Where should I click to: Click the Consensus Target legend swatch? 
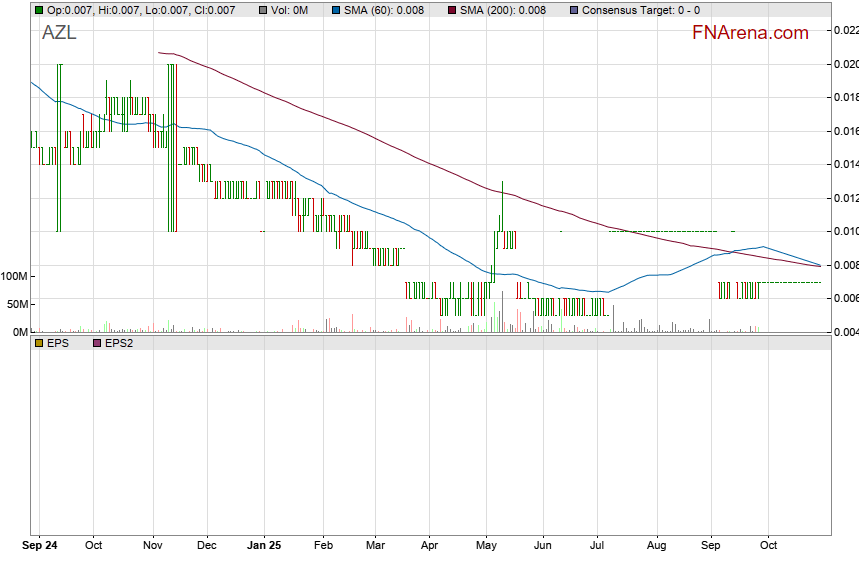(573, 10)
